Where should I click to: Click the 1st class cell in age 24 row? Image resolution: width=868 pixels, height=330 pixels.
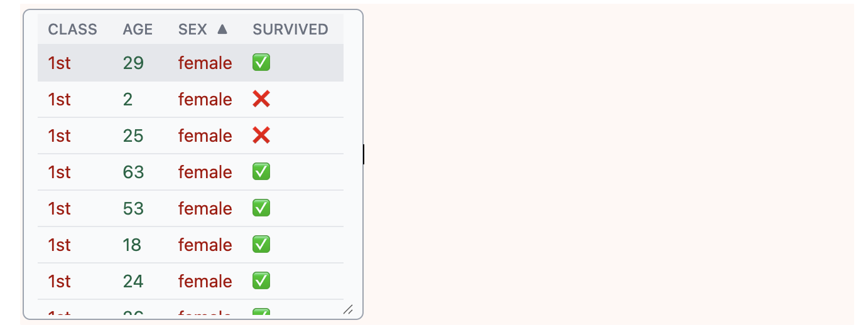click(x=60, y=281)
